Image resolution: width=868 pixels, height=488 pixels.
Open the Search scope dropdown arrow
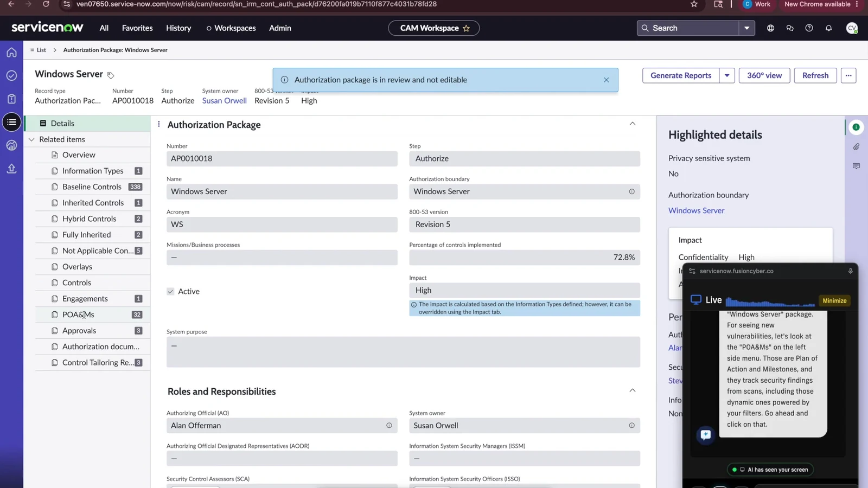(x=747, y=28)
